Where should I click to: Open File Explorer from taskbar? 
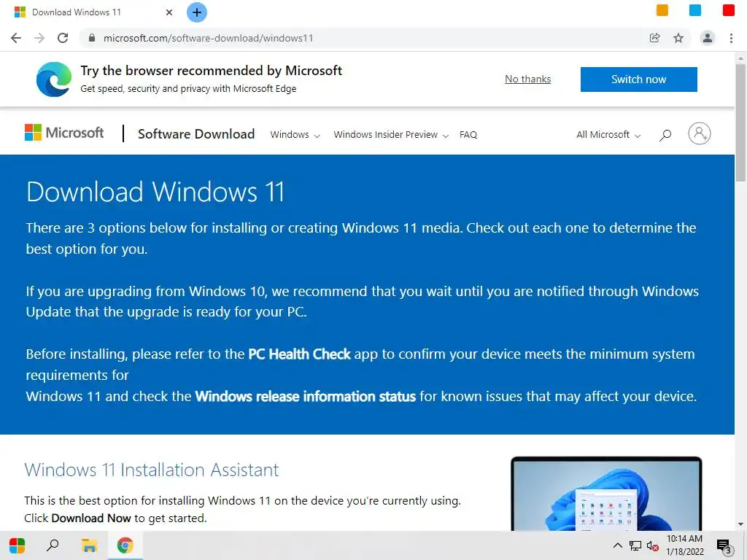[x=89, y=545]
